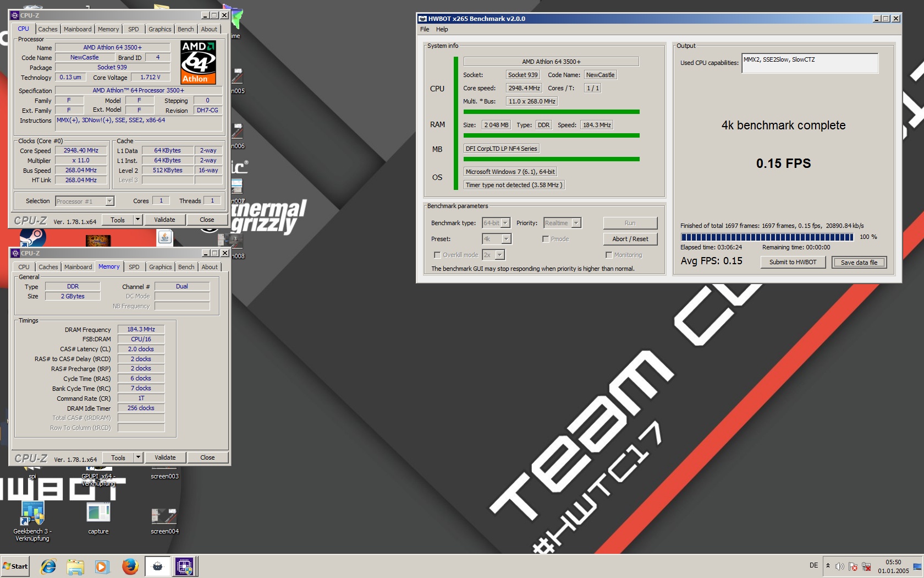Open Firefox from the taskbar
924x578 pixels.
coord(130,566)
